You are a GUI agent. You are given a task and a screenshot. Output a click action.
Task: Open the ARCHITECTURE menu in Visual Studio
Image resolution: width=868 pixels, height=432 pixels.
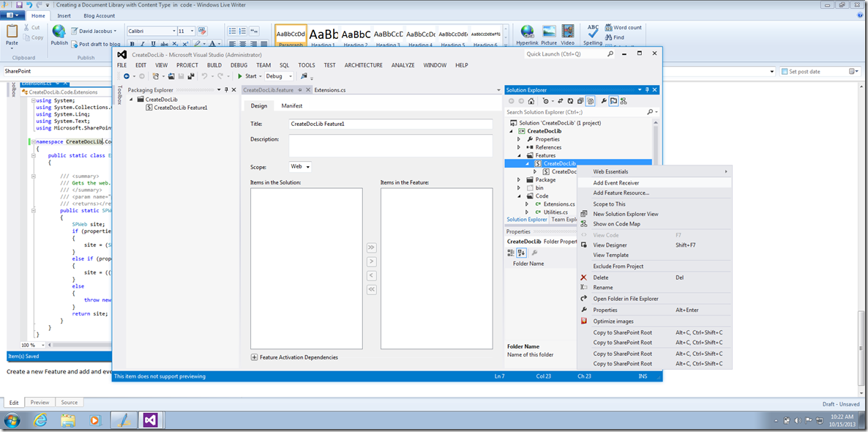point(363,64)
